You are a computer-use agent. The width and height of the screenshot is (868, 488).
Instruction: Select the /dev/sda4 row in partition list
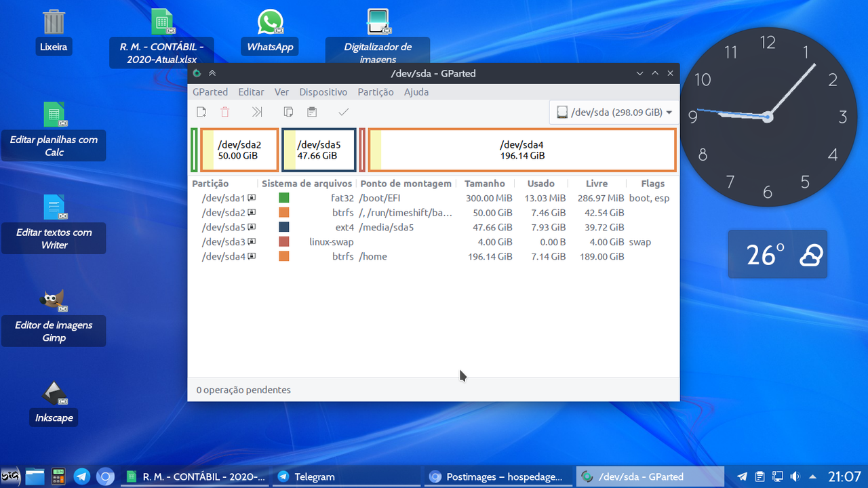click(x=433, y=256)
